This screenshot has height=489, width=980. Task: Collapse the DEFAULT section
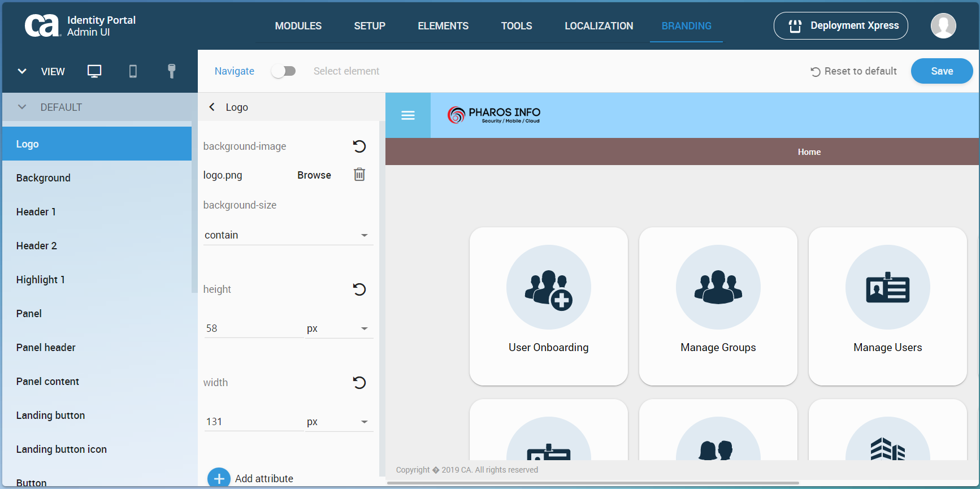[22, 107]
